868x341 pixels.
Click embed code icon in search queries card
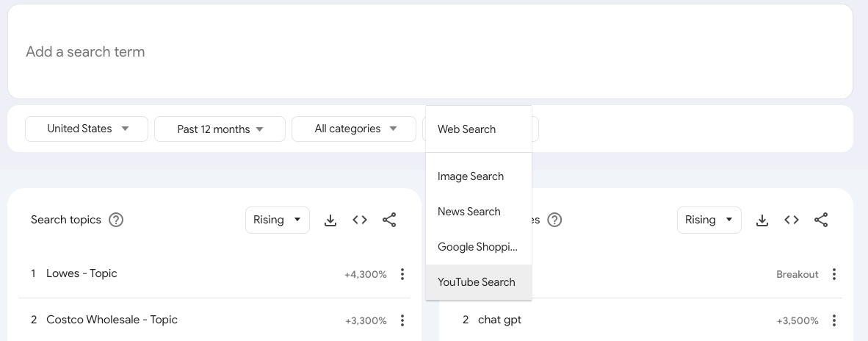click(792, 220)
